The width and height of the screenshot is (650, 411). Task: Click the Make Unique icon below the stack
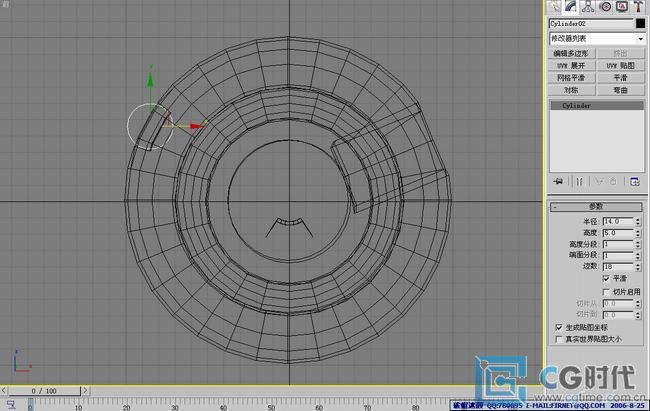pyautogui.click(x=599, y=181)
